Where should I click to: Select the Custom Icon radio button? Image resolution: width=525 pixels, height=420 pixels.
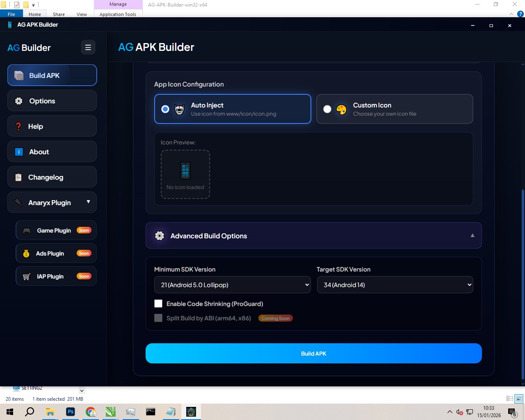327,109
